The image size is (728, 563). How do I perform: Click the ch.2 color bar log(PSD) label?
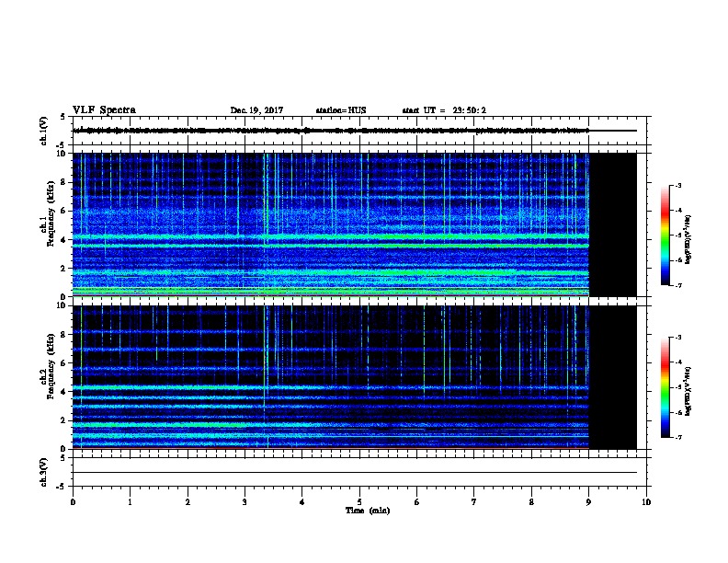click(x=688, y=391)
